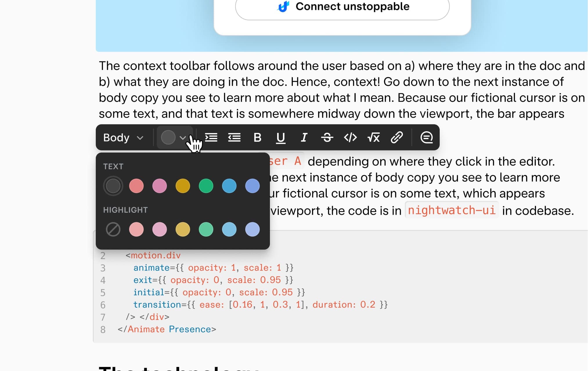Insert math equation formula

[x=374, y=137]
